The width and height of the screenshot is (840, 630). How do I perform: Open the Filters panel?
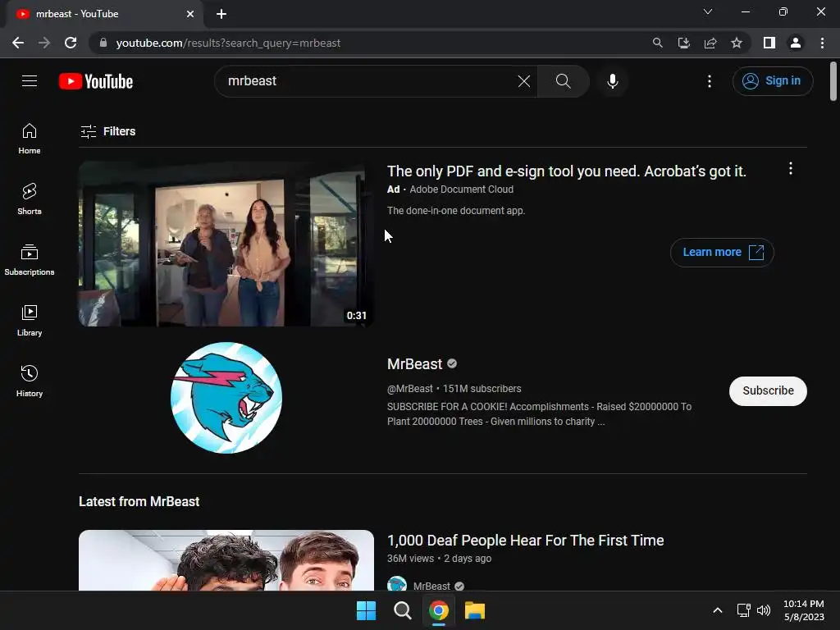coord(107,131)
